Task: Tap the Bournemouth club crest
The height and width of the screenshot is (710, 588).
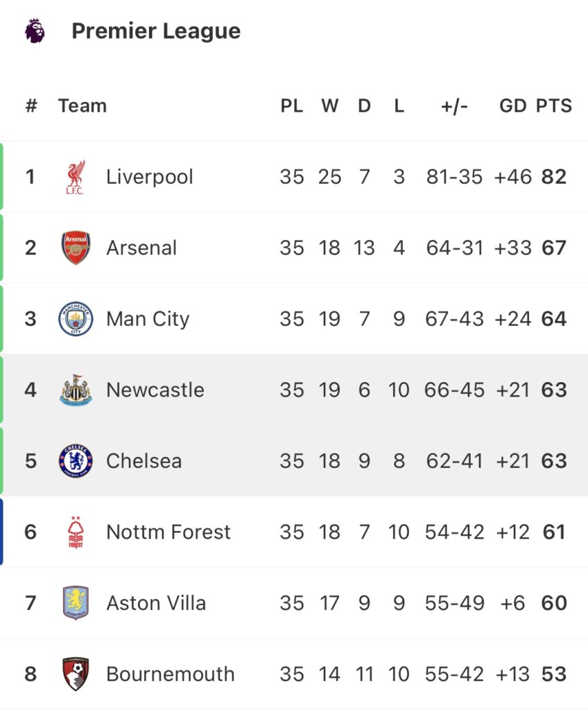Action: point(76,674)
